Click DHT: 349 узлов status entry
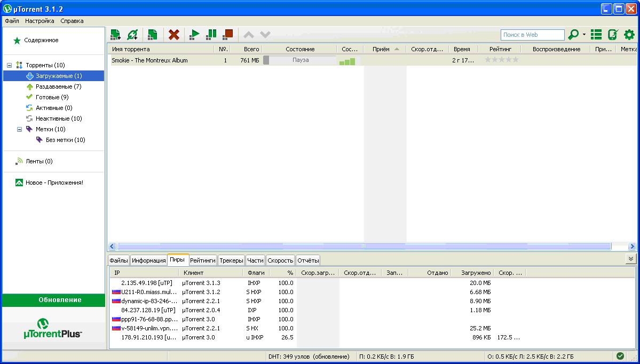 (x=309, y=357)
